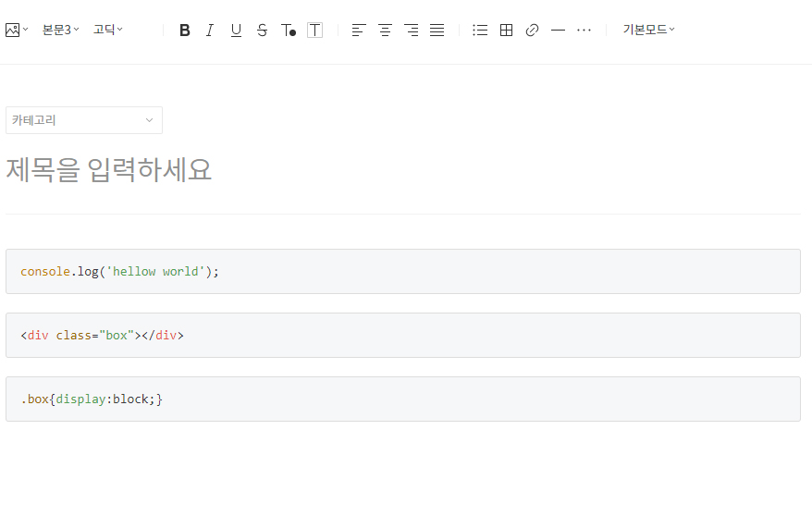The width and height of the screenshot is (812, 516).
Task: Click the .box{display:block;} code block
Action: [x=403, y=399]
